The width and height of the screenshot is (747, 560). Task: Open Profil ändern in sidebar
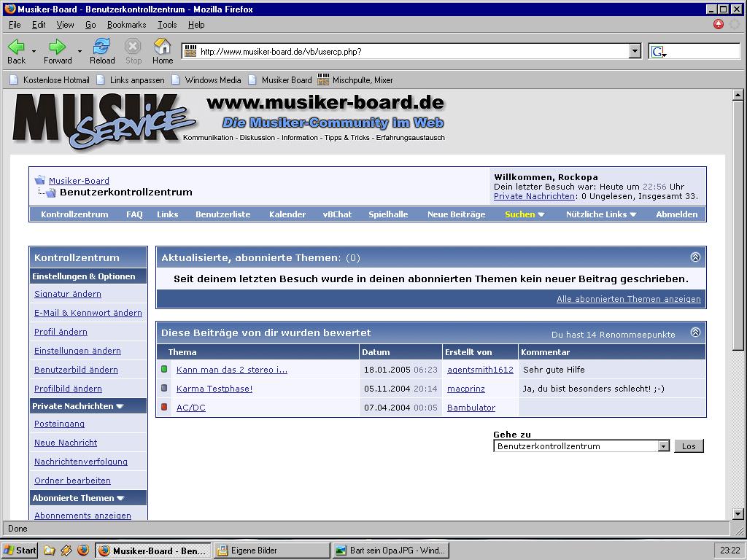(61, 332)
